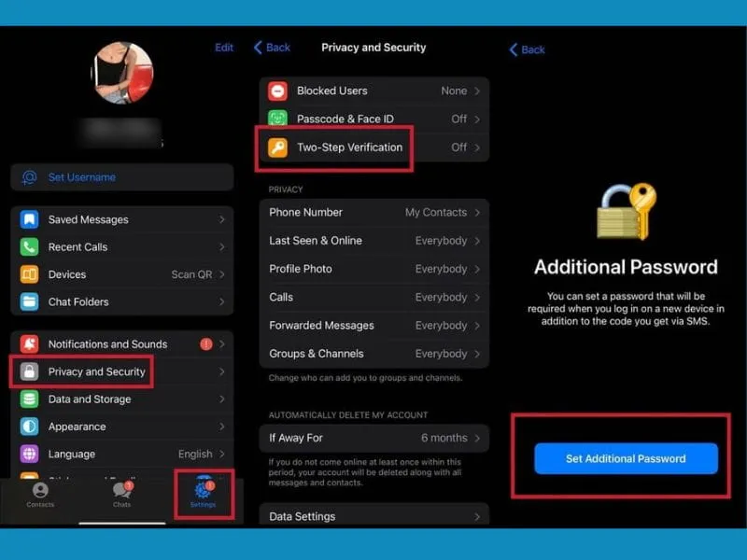The image size is (747, 560).
Task: Open the Calls privacy row
Action: 374,297
